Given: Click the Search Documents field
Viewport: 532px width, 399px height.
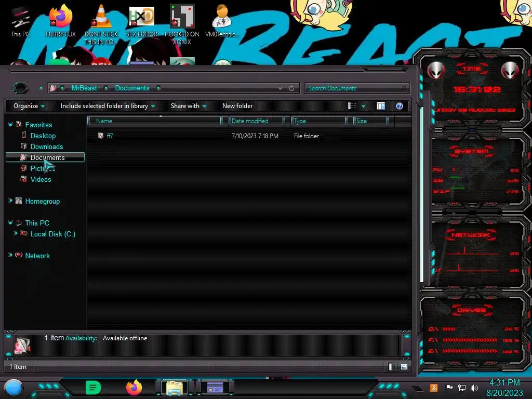Looking at the screenshot, I should click(357, 88).
